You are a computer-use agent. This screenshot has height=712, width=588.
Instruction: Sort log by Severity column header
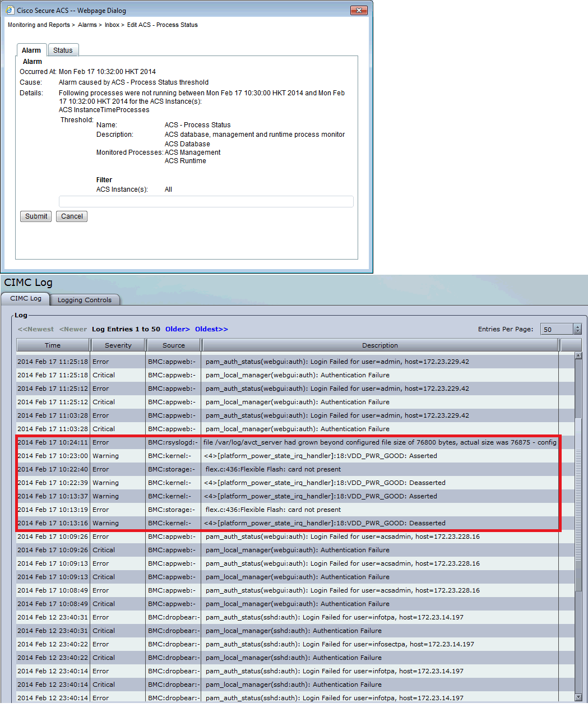point(118,345)
